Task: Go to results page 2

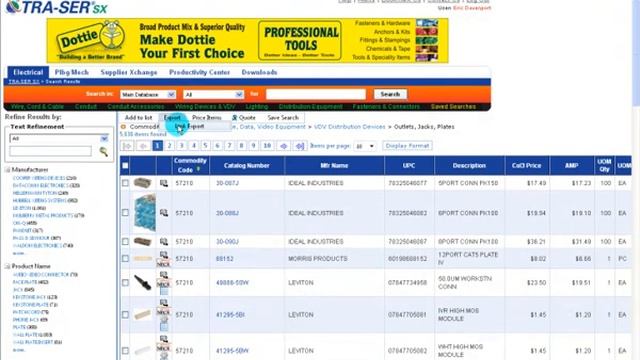Action: [169, 146]
